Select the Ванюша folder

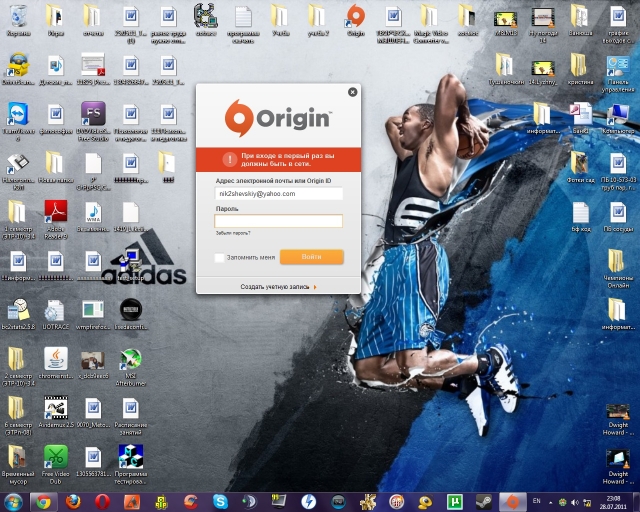click(x=580, y=20)
